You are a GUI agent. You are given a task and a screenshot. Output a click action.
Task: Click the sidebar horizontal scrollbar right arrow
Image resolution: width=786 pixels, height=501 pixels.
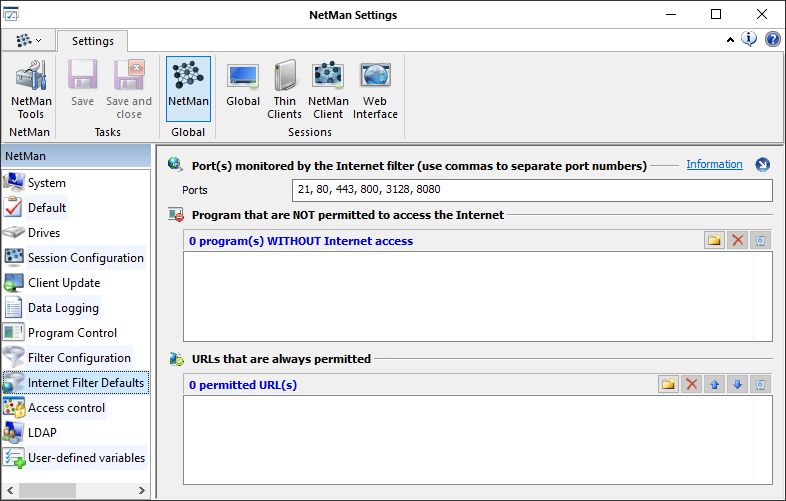(x=142, y=490)
